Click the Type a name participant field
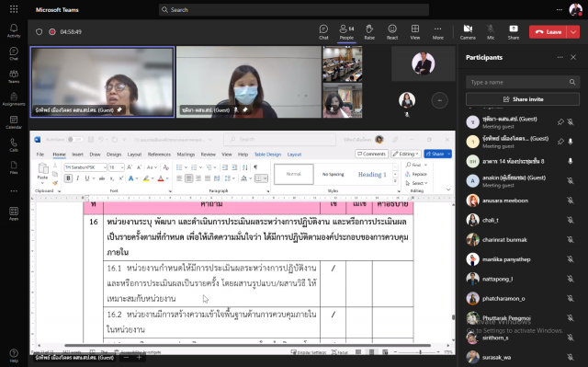The width and height of the screenshot is (588, 367). click(x=523, y=82)
